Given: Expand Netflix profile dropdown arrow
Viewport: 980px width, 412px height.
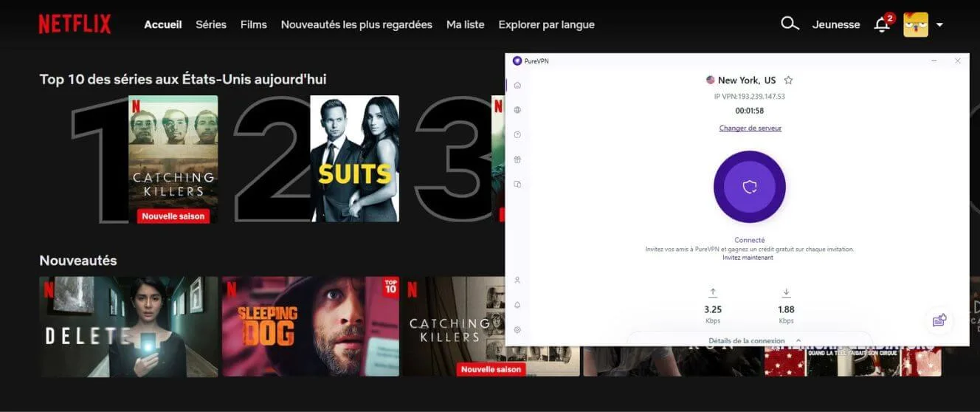Looking at the screenshot, I should pos(939,24).
